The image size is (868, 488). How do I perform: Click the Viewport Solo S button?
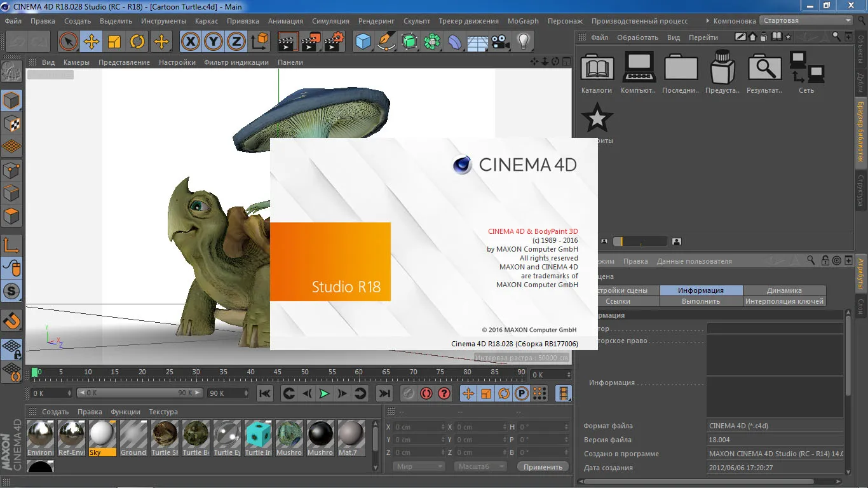point(11,292)
